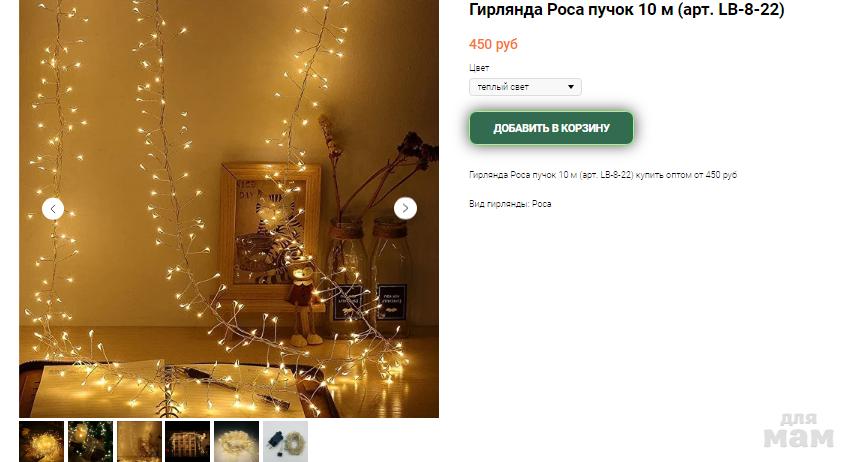Select second thumbnail with lights on tree
Screen dimensions: 849x462
tap(90, 441)
